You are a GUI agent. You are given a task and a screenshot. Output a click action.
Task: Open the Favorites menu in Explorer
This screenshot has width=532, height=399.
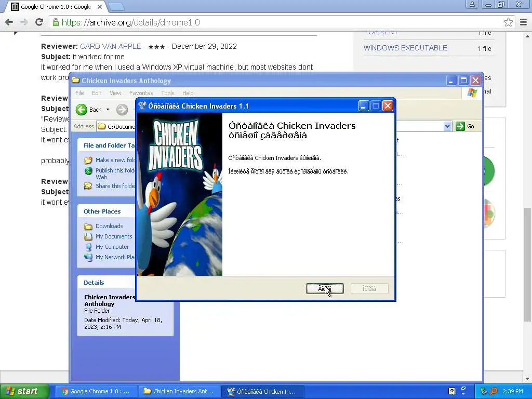point(141,93)
